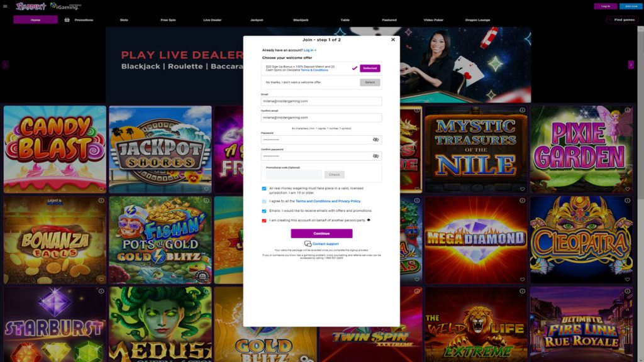The width and height of the screenshot is (644, 362).
Task: Click the top-right Log in button
Action: click(606, 6)
